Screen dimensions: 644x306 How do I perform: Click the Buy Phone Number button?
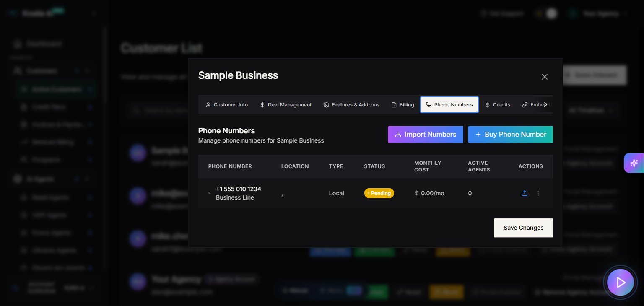pyautogui.click(x=511, y=135)
